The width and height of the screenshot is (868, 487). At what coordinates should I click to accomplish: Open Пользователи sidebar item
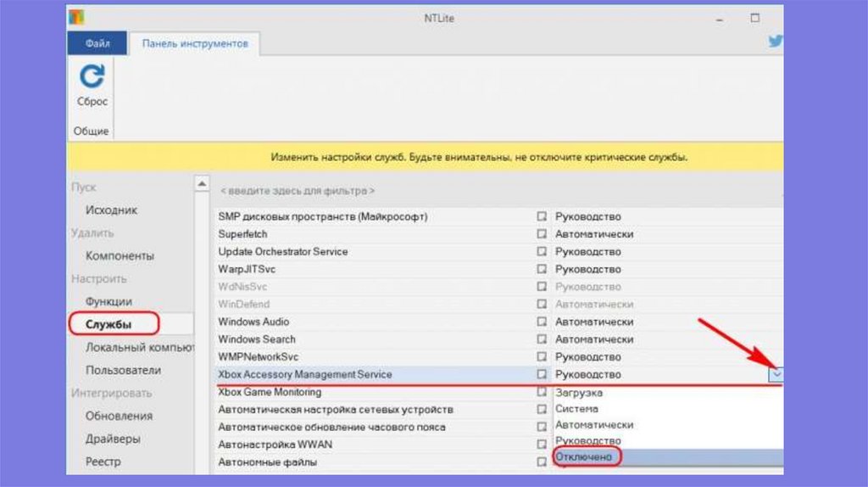point(123,370)
